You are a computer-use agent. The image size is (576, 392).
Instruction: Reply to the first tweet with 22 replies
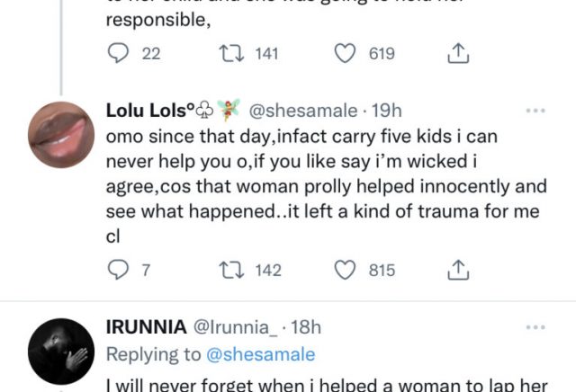click(x=119, y=54)
